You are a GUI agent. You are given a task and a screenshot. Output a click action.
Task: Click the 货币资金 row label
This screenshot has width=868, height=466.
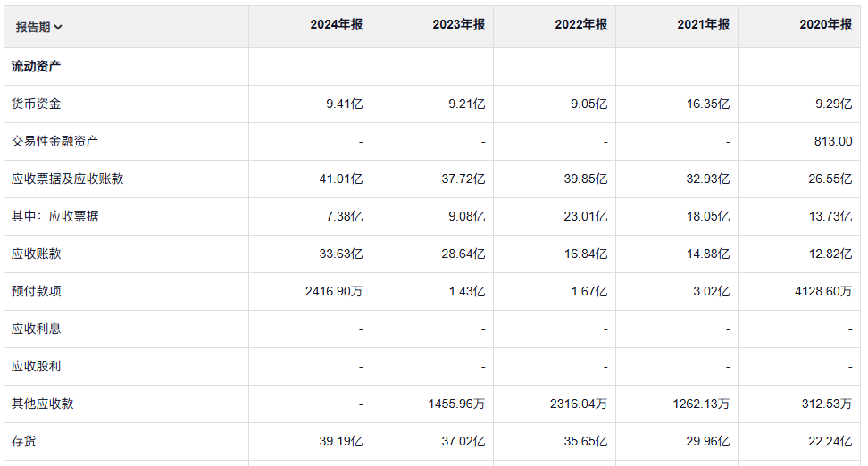(x=36, y=104)
